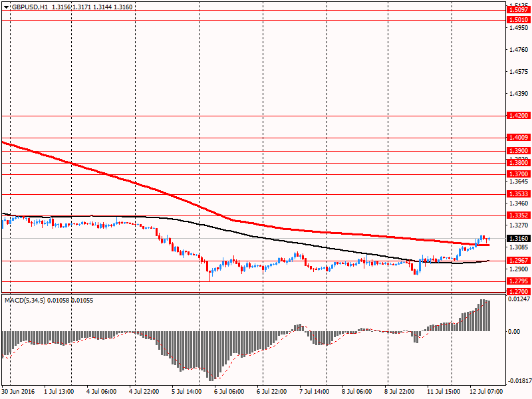The height and width of the screenshot is (399, 532).
Task: Click the price axis value 1.4760
Action: pos(519,50)
